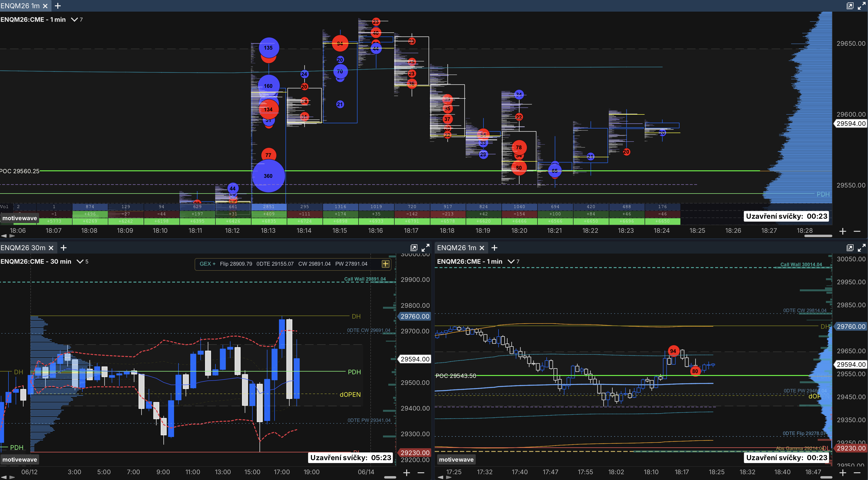Click the 29230.00 price marker on 30m chart
Viewport: 868px width, 480px height.
pyautogui.click(x=414, y=453)
